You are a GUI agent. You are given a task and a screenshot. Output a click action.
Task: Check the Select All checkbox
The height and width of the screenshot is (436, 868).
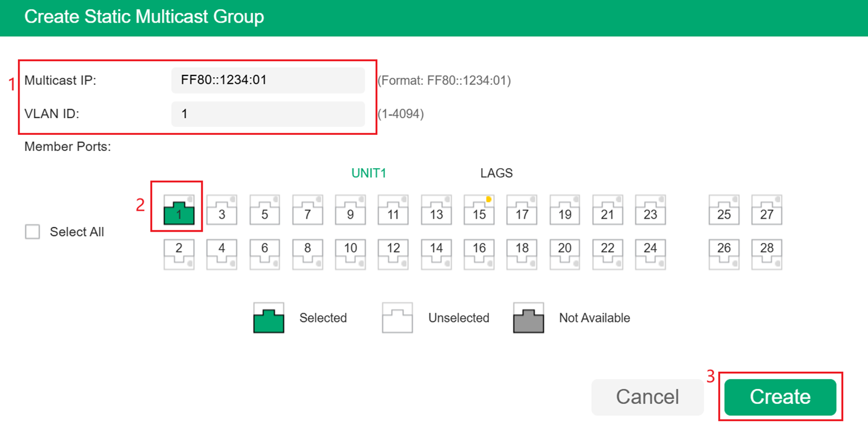point(33,232)
